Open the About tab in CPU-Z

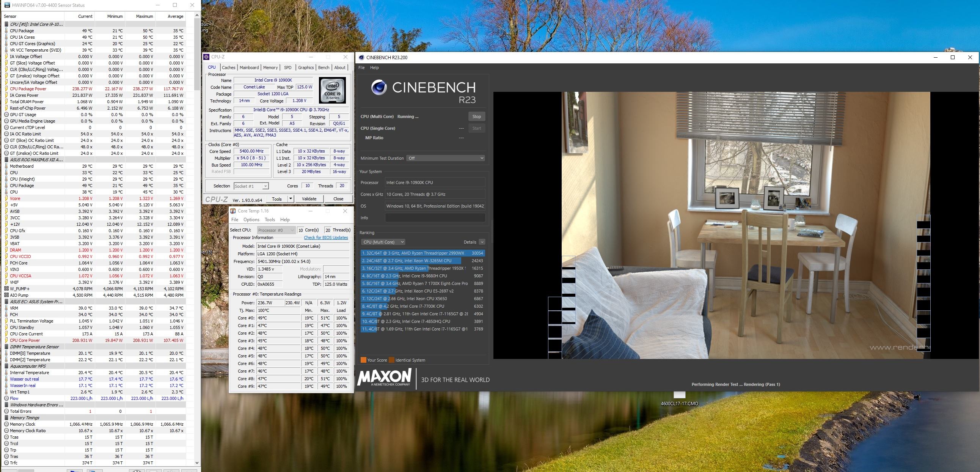(x=340, y=68)
